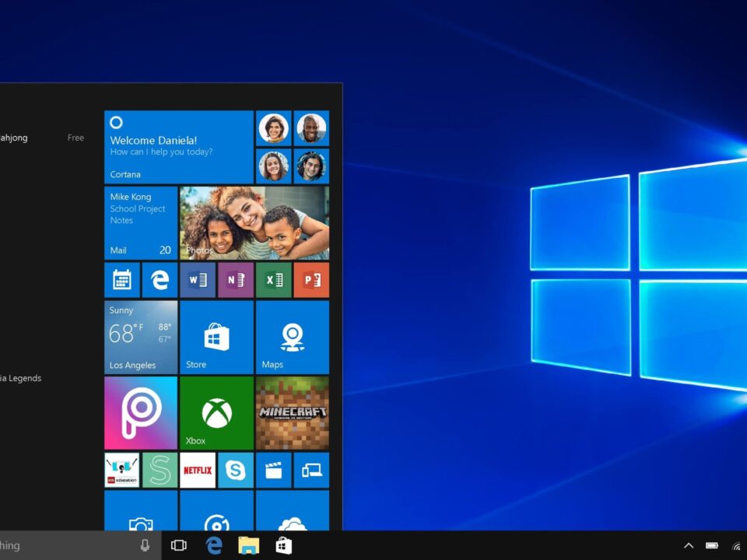
Task: Open the Excel tile
Action: (274, 280)
